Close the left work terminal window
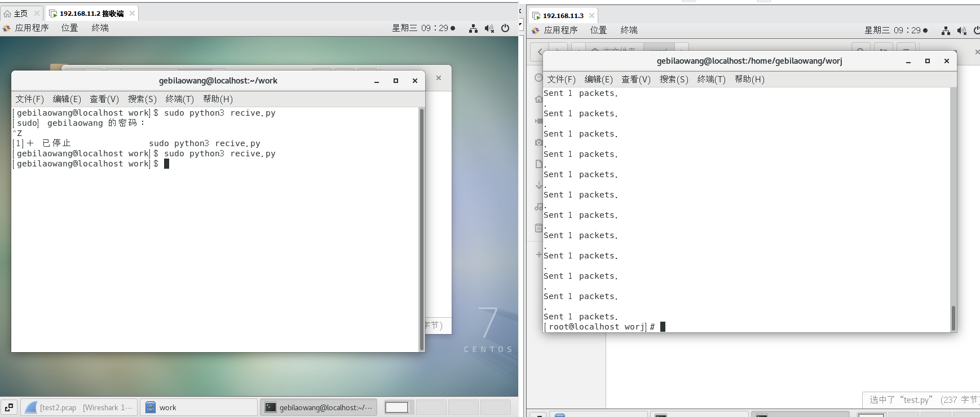Viewport: 980px width, 417px height. click(x=415, y=81)
